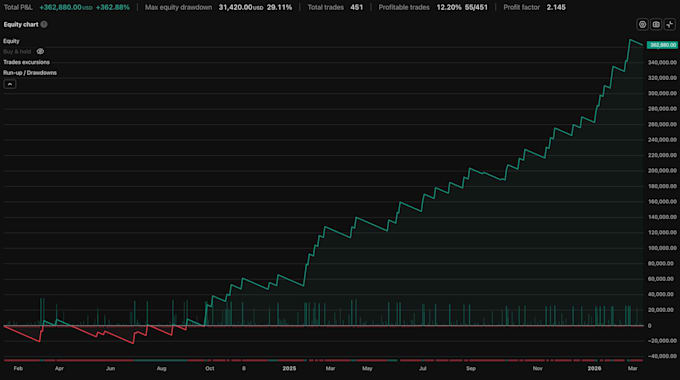Viewport: 680px width, 380px height.
Task: Click the -20,000.00 axis label
Action: tap(662, 341)
